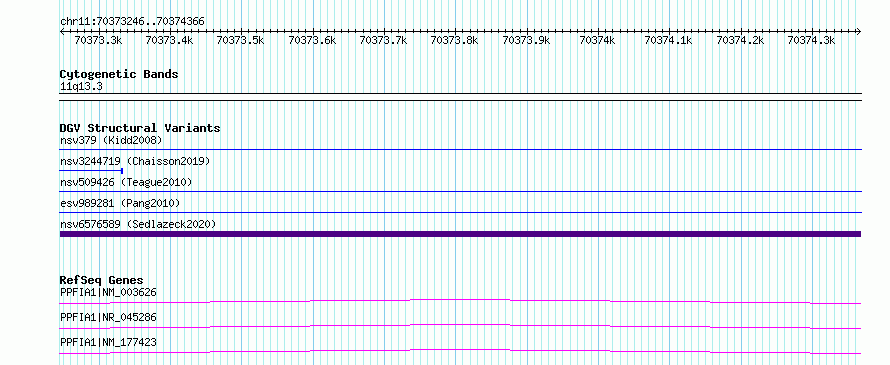890x365 pixels.
Task: Click the 70373.8k ruler tick label
Action: 455,40
